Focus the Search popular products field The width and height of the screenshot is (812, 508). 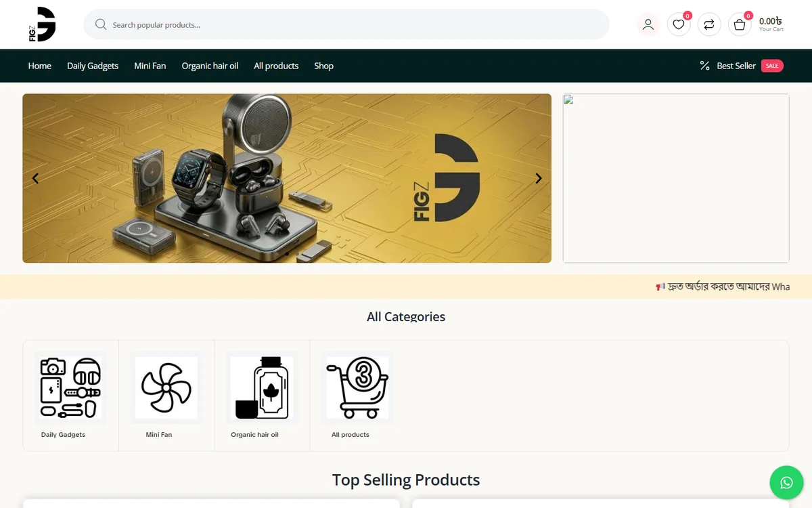(x=346, y=24)
